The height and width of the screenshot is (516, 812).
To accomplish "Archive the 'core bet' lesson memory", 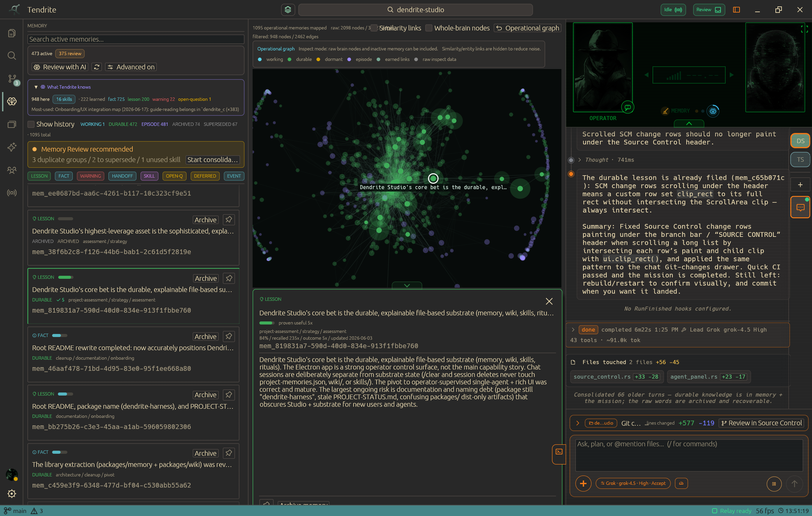I will 206,278.
